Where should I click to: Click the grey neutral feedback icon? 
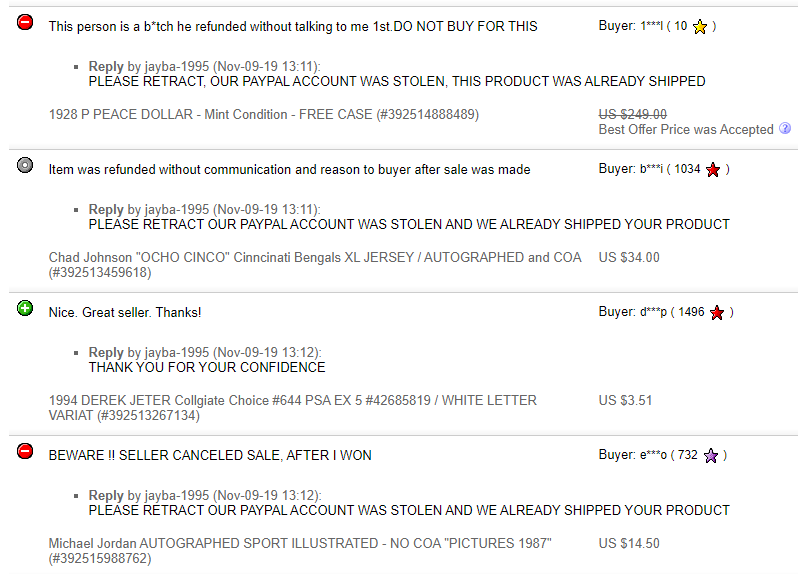pos(25,165)
